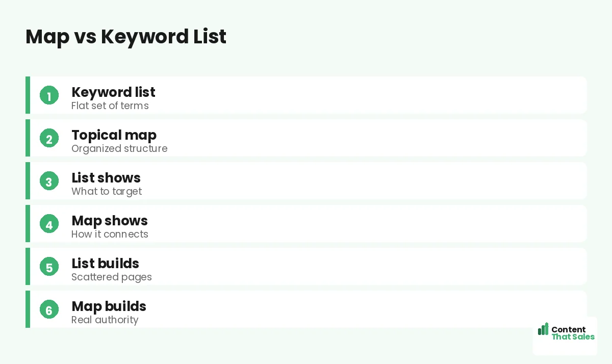The width and height of the screenshot is (612, 364).
Task: Click the number 1 circle badge
Action: click(x=49, y=96)
